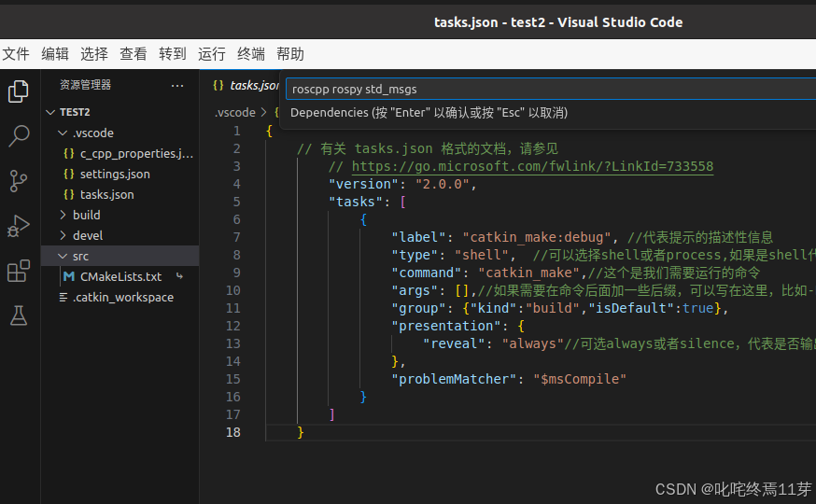Screen dimensions: 816x504
Task: Click the "args" key on line 10
Action: tap(415, 290)
